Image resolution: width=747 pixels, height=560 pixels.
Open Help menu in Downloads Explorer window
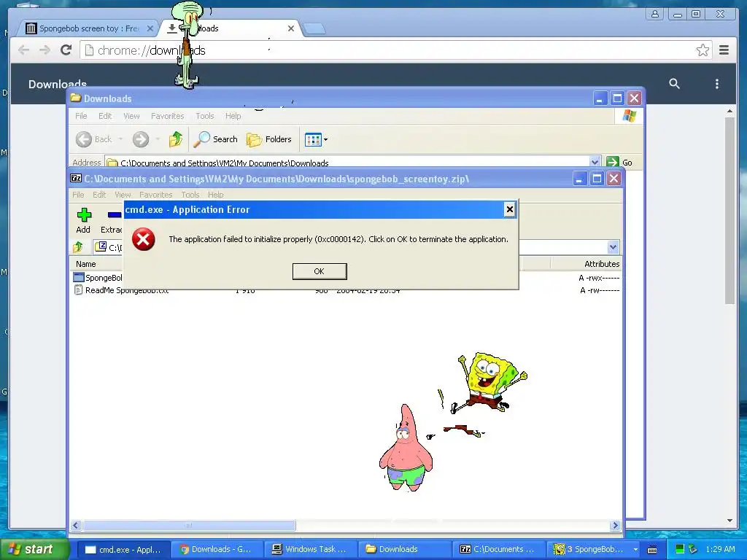tap(233, 116)
